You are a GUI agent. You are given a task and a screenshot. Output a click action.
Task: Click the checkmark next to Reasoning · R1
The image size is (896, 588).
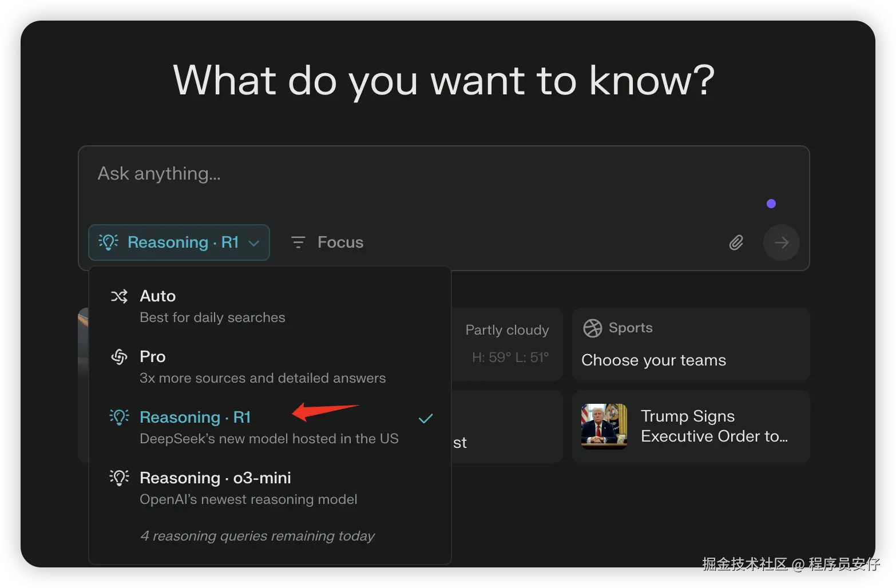click(x=426, y=419)
